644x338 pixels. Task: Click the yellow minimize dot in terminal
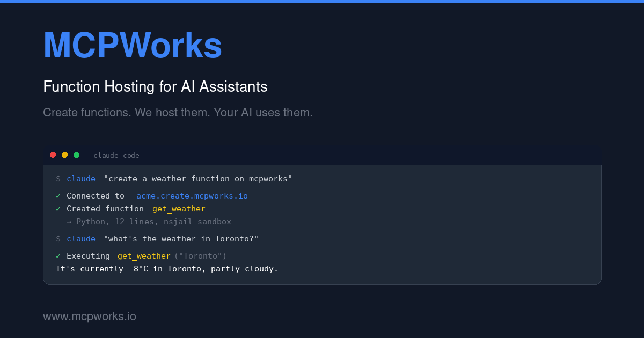(x=64, y=155)
